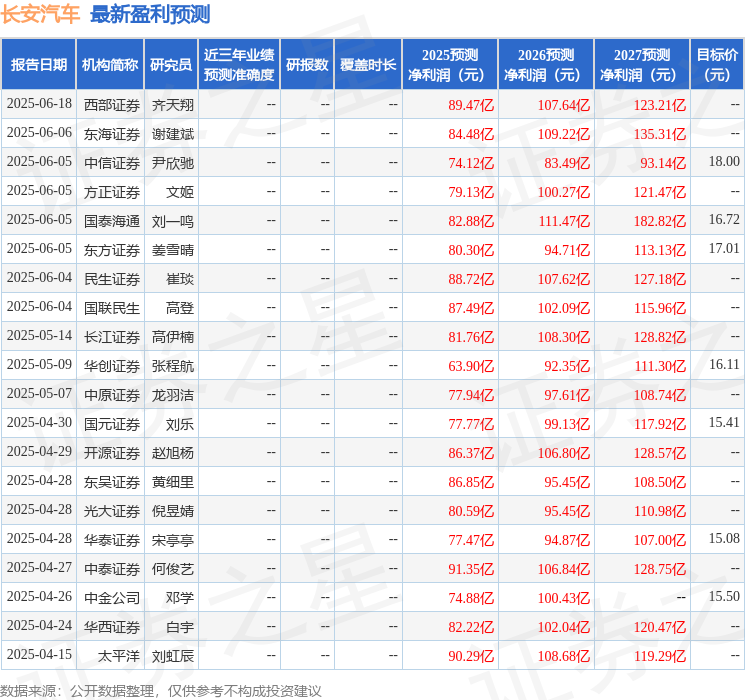Image resolution: width=745 pixels, height=700 pixels.
Task: Click the 15.41 target price
Action: (x=724, y=422)
